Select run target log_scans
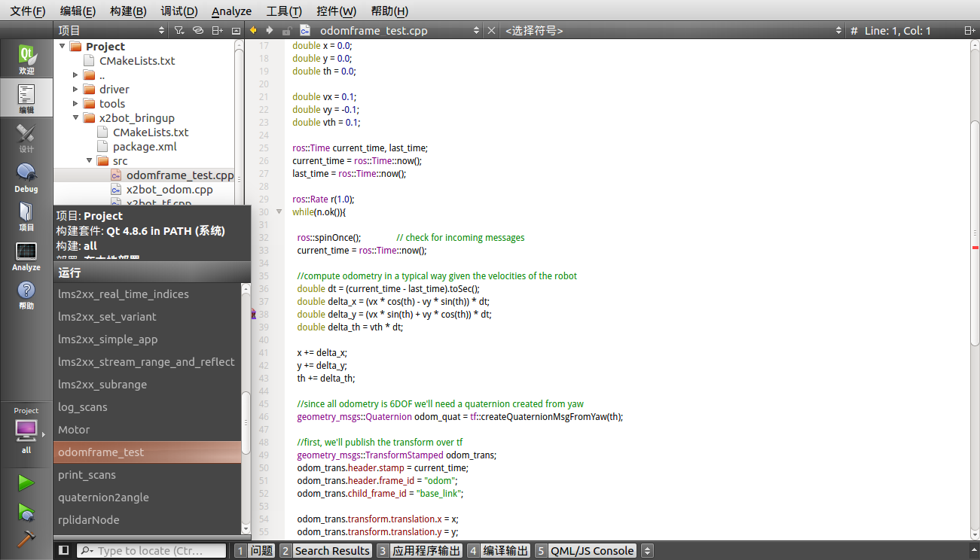 pyautogui.click(x=148, y=406)
